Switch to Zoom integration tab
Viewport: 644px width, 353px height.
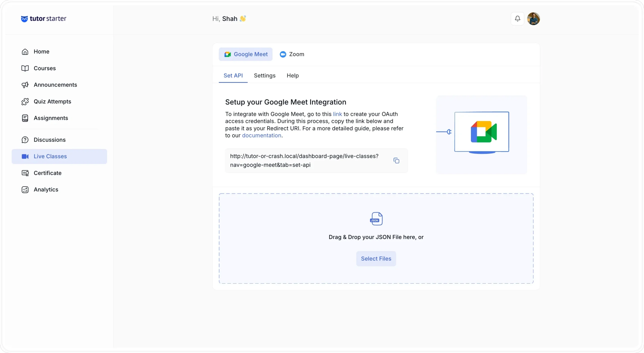[292, 54]
